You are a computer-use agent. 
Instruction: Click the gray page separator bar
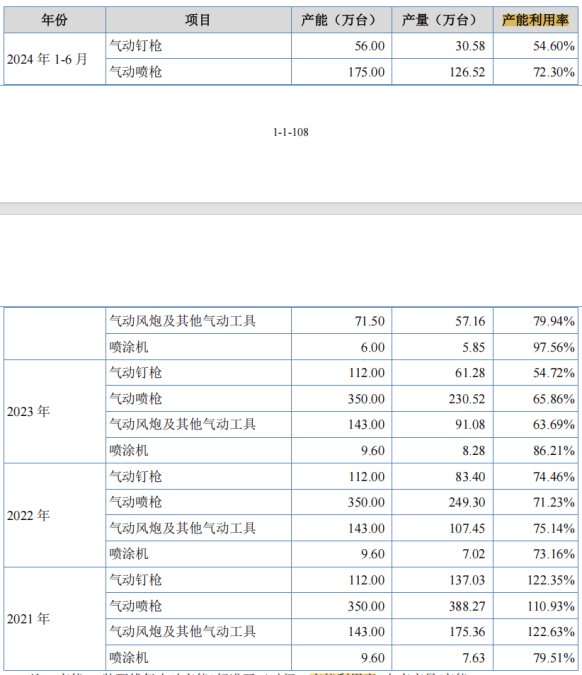coord(291,208)
